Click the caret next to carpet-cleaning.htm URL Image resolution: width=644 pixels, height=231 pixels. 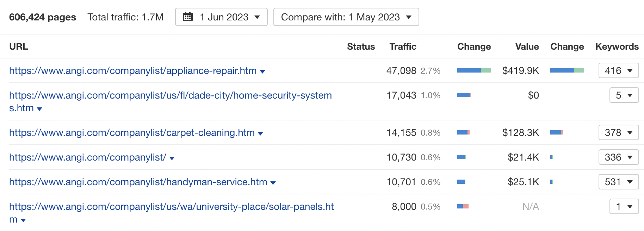[x=261, y=133]
